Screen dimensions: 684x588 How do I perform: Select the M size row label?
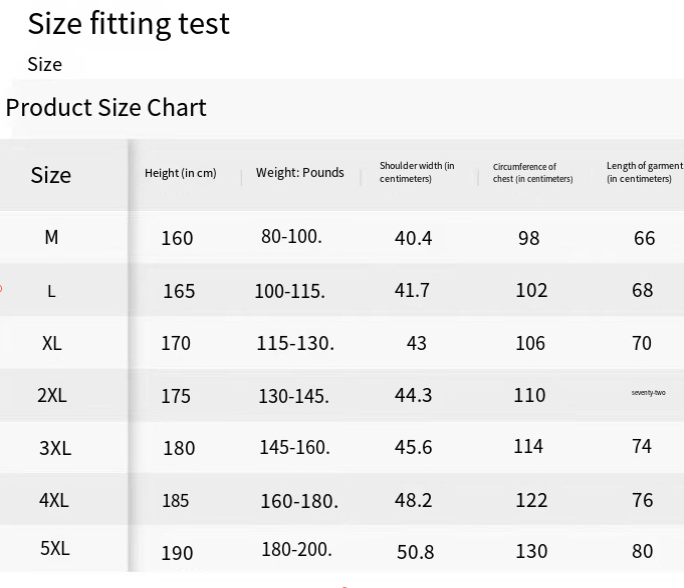point(52,237)
